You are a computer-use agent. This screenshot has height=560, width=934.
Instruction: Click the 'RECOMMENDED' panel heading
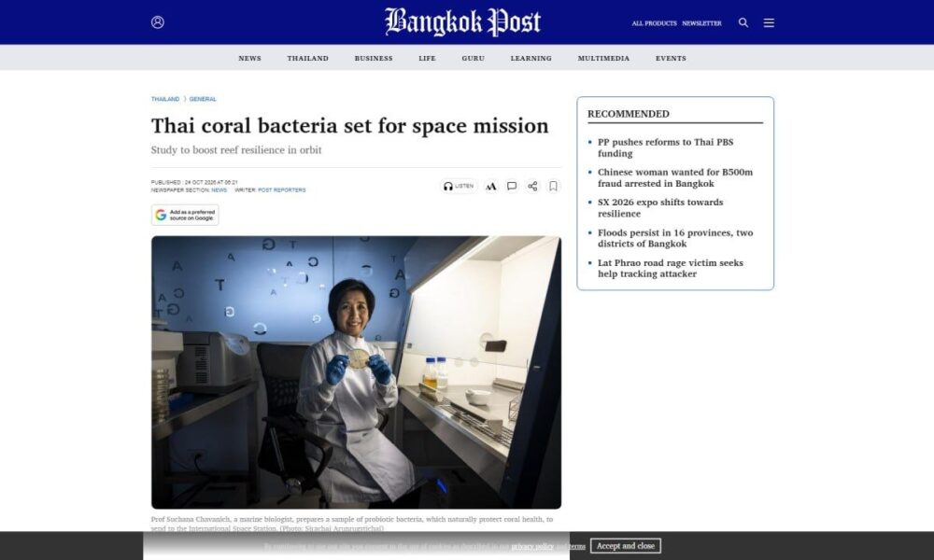click(628, 114)
